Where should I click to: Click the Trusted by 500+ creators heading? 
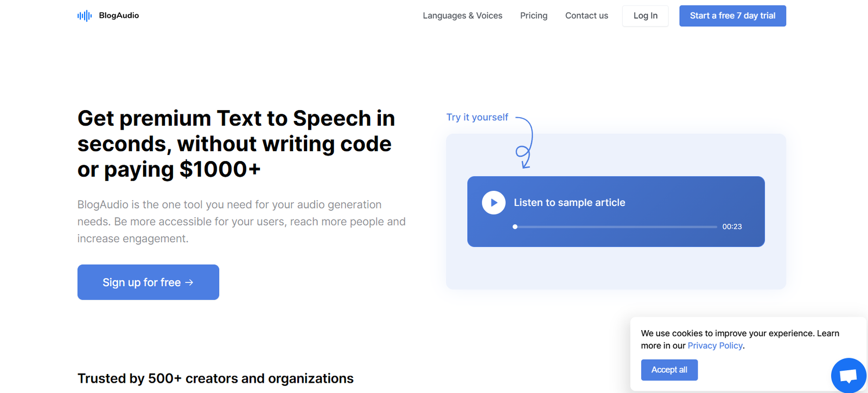click(x=215, y=378)
